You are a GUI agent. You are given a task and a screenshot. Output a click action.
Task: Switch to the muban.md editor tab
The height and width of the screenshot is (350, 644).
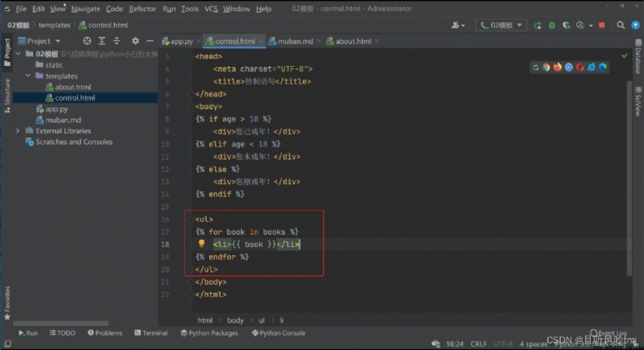pos(291,41)
